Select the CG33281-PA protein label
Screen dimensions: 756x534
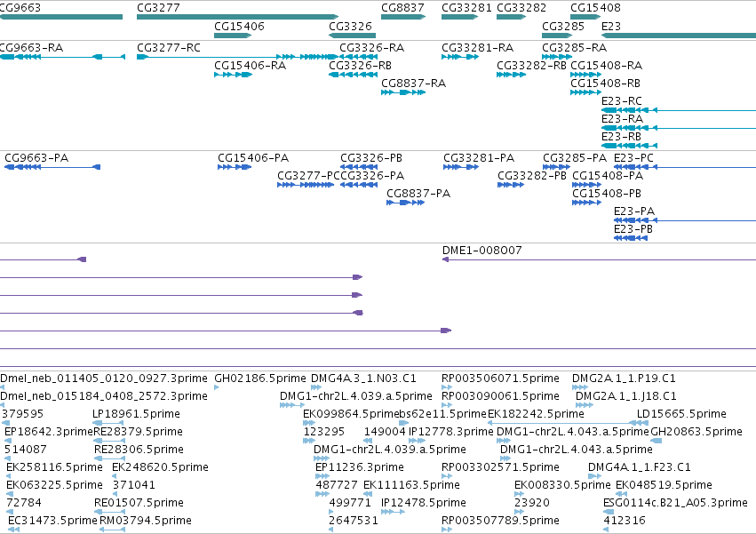(479, 158)
